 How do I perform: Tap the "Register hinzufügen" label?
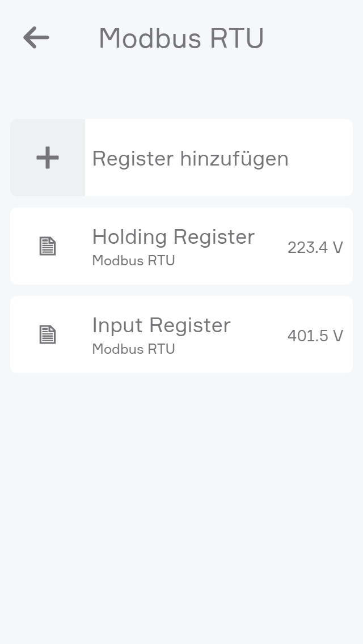190,158
